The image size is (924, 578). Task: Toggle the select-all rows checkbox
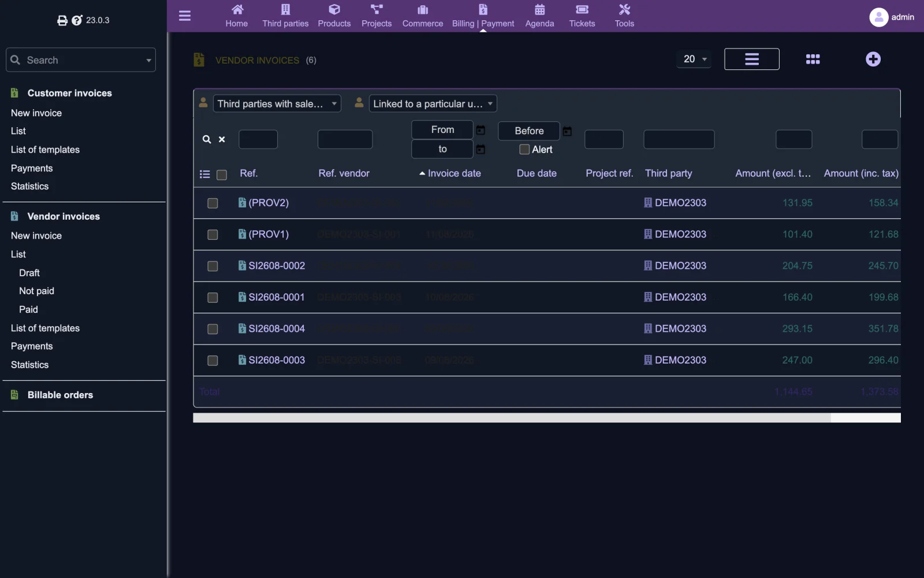click(222, 175)
